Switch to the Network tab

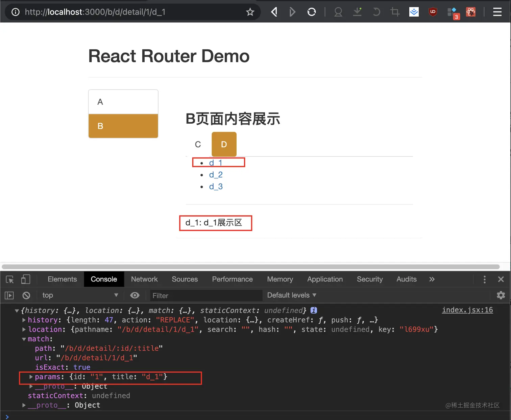(x=144, y=279)
